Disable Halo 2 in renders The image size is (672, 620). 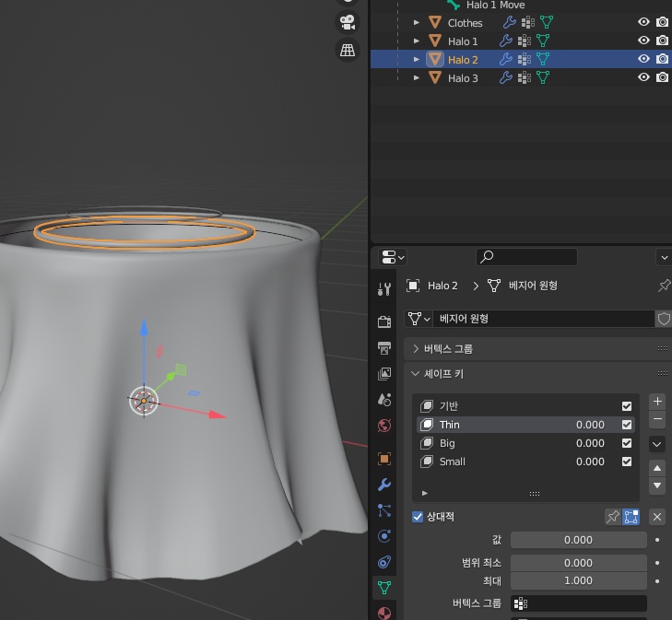click(x=662, y=59)
